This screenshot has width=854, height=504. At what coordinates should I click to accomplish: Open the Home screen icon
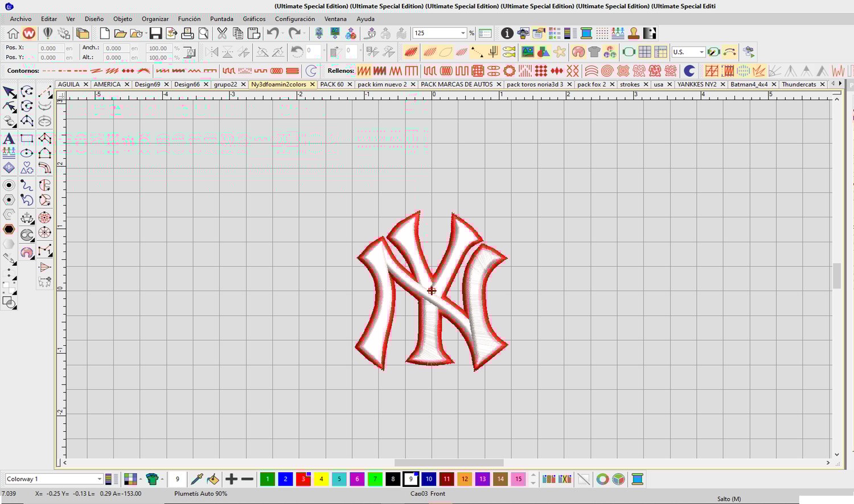coord(13,33)
